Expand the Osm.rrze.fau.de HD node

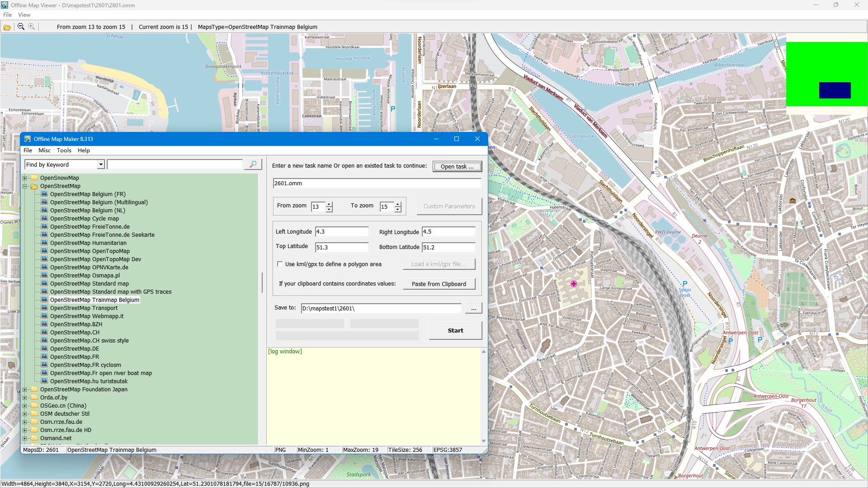pos(25,430)
